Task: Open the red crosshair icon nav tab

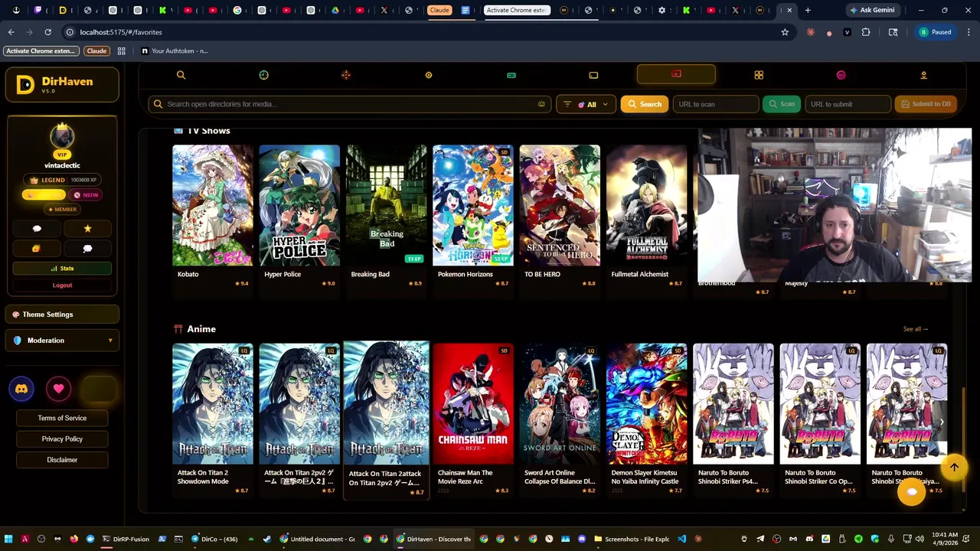Action: tap(346, 75)
